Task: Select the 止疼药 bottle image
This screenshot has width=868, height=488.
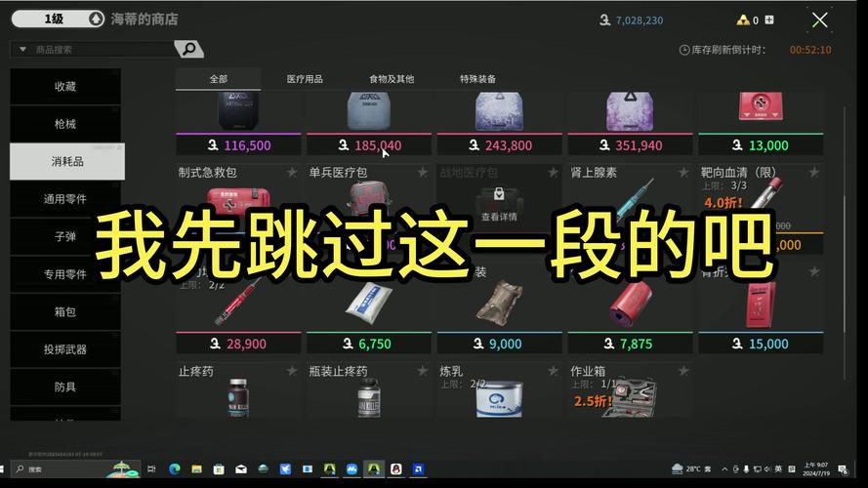Action: click(238, 397)
